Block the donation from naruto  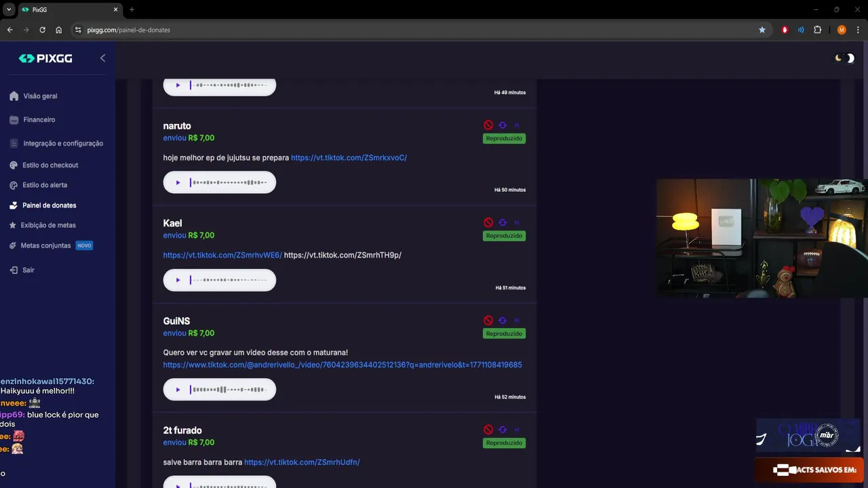488,125
